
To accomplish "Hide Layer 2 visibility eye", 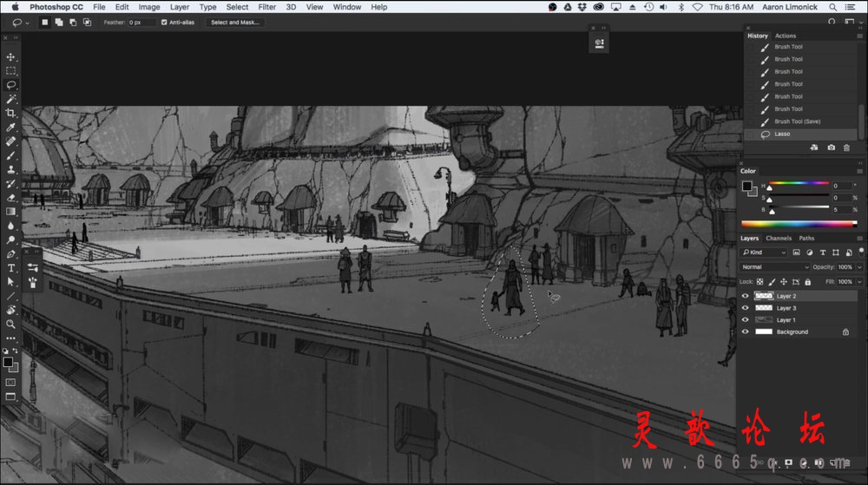I will (745, 296).
